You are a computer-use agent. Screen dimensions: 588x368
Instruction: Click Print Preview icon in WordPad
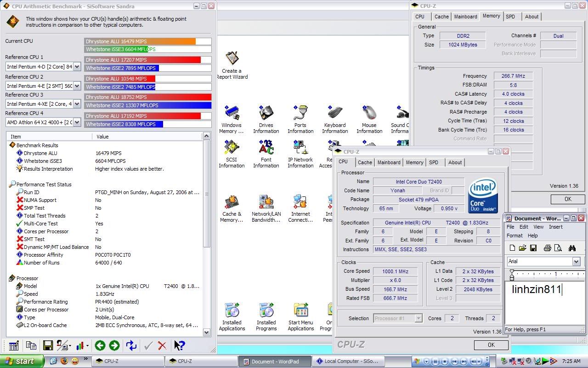pyautogui.click(x=558, y=248)
